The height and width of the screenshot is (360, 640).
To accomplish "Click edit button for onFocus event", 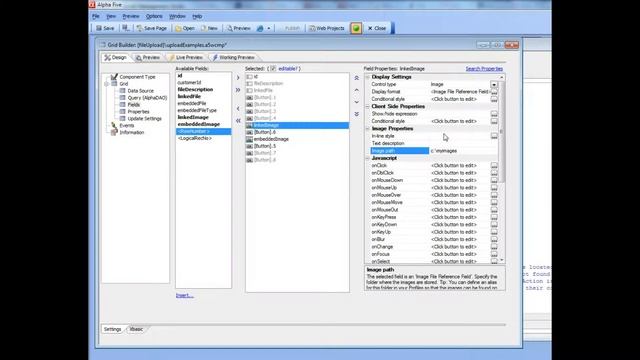I will [x=494, y=254].
